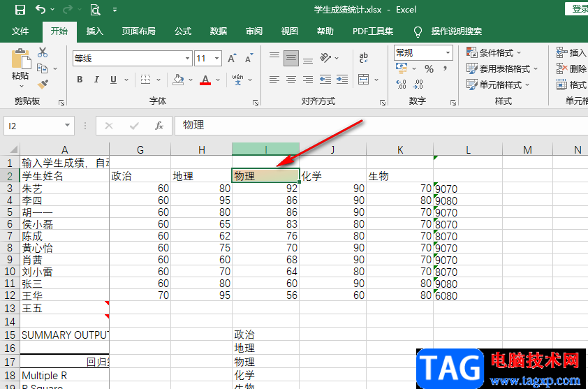The width and height of the screenshot is (588, 389).
Task: Open font settings dialog launcher
Action: tap(255, 103)
